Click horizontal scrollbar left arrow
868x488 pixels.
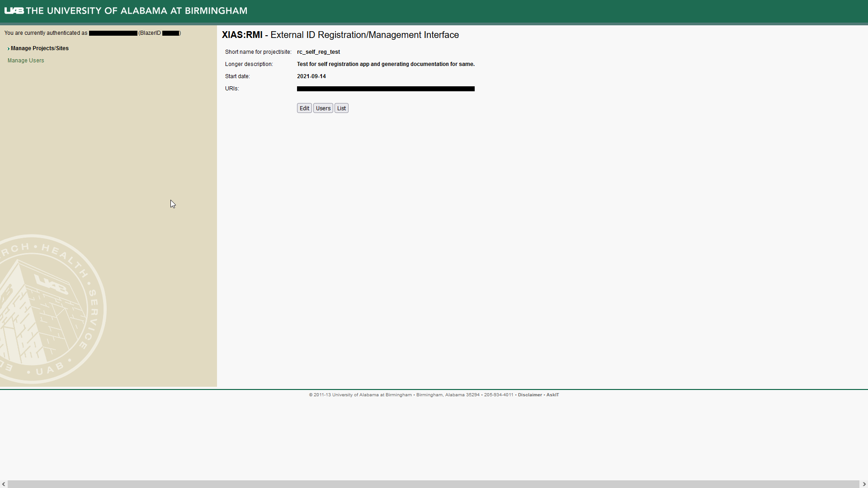pos(4,484)
